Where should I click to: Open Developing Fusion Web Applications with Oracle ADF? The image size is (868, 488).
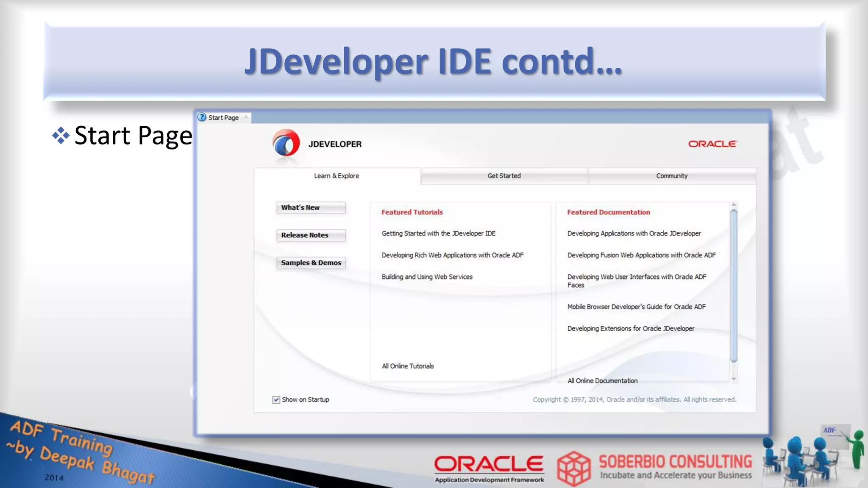(641, 255)
